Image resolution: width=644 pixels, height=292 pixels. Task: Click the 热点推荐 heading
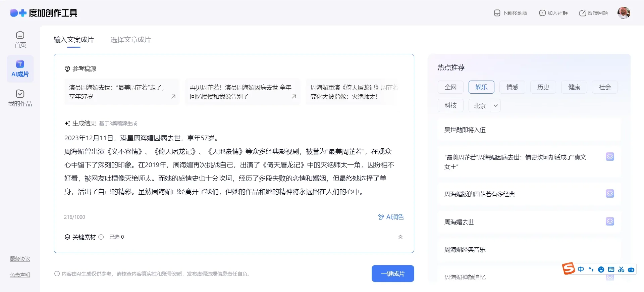tap(451, 67)
